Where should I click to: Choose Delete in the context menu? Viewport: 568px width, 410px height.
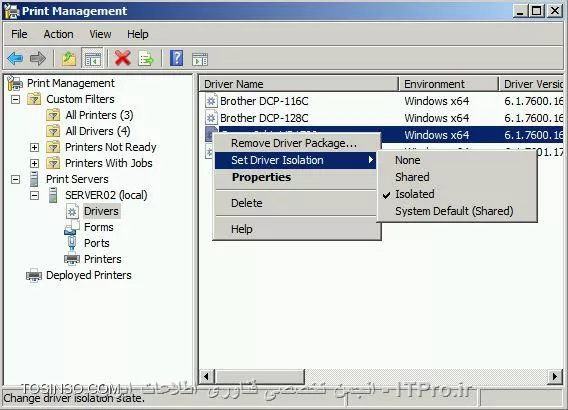[295, 203]
